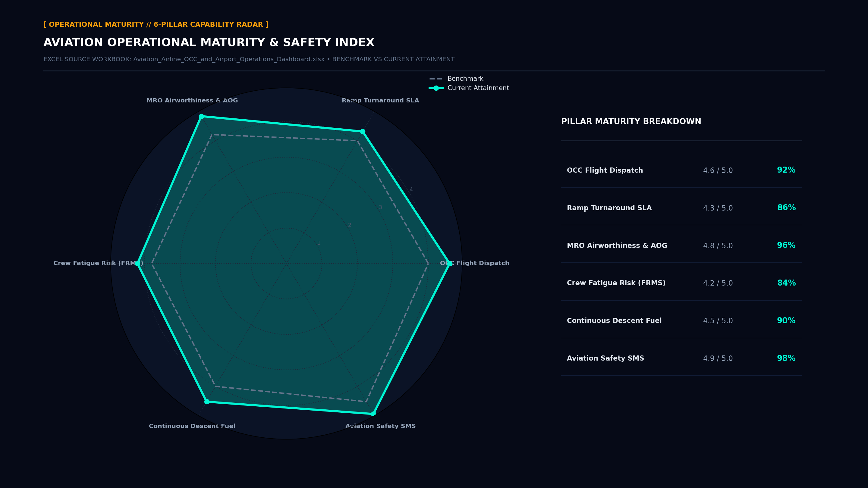Click the 4.5 / 5.0 score value
The height and width of the screenshot is (488, 868).
(718, 321)
